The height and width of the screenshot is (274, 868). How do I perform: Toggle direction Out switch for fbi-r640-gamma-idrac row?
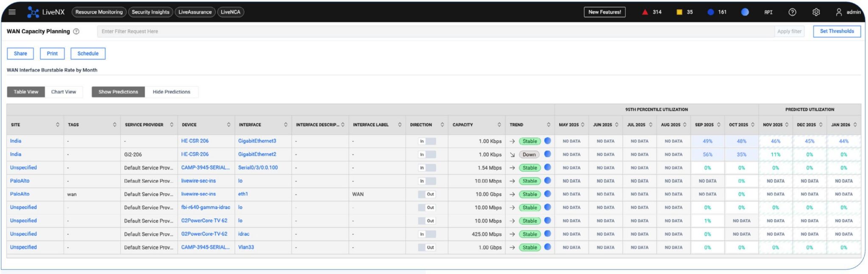427,207
